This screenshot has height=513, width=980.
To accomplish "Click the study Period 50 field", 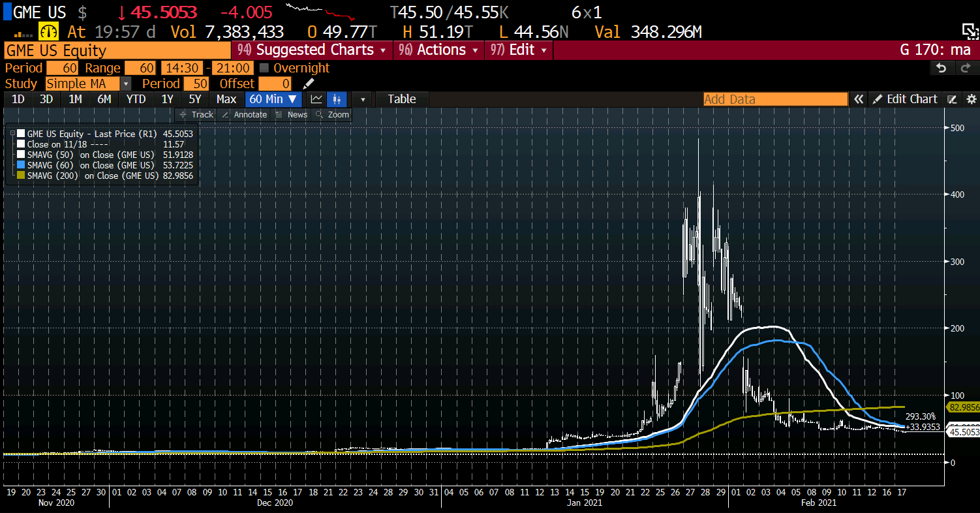I will (x=196, y=84).
